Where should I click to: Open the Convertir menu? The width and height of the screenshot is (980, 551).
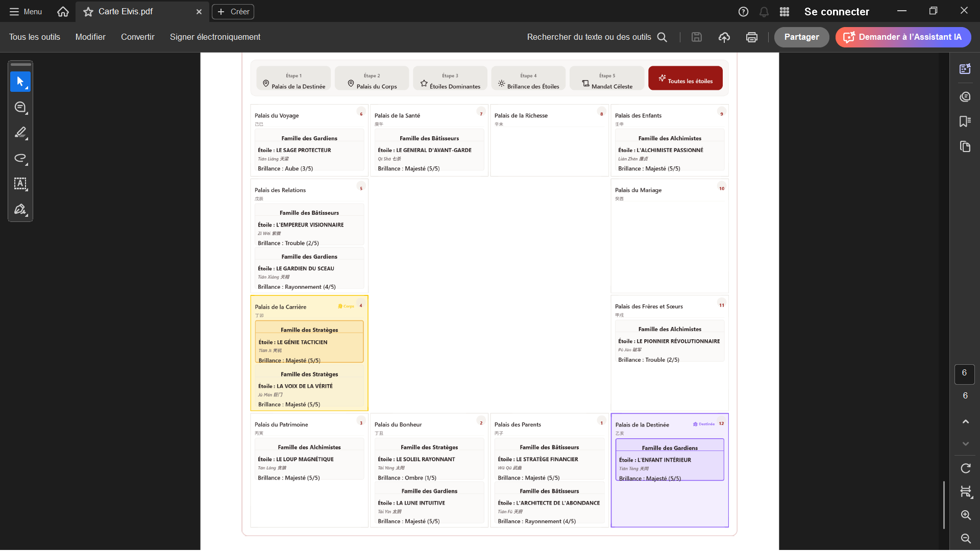(137, 37)
